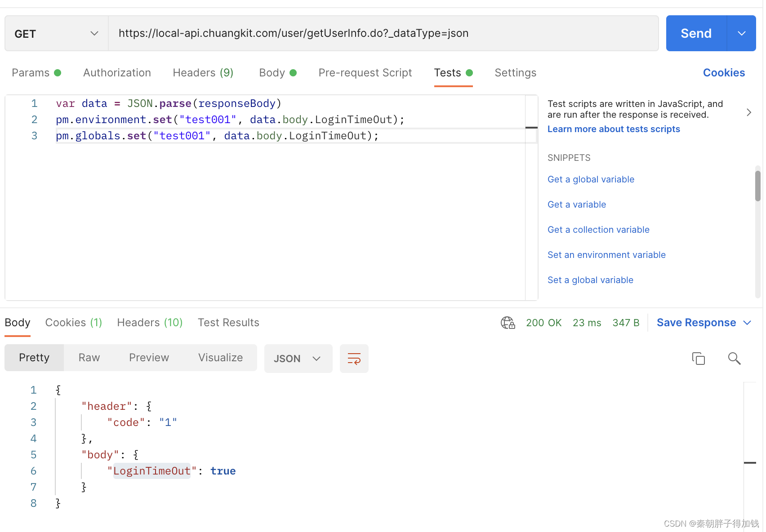
Task: Open the Headers (9) request tab
Action: pos(203,73)
